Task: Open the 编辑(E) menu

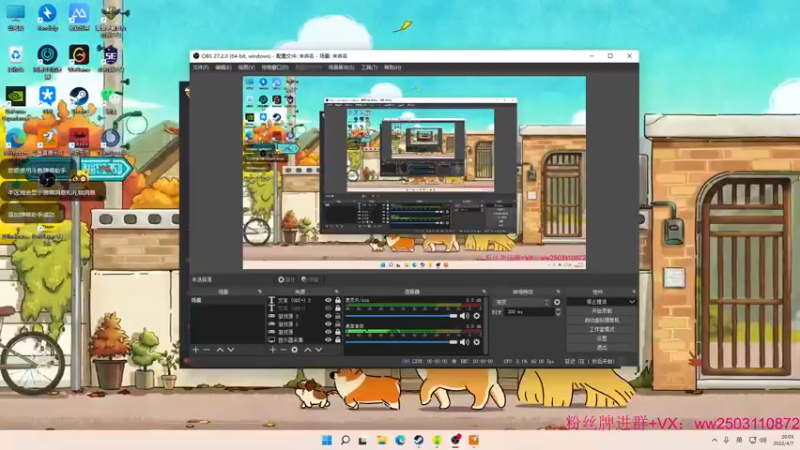Action: tap(223, 67)
